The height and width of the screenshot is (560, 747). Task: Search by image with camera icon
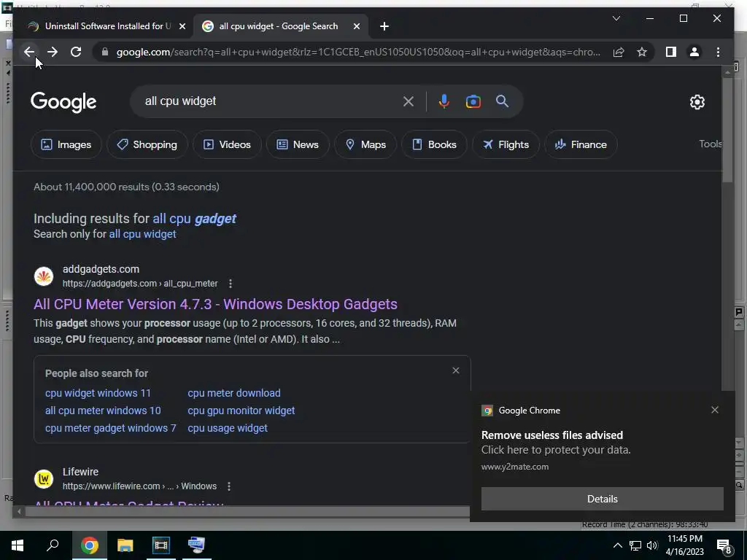473,101
